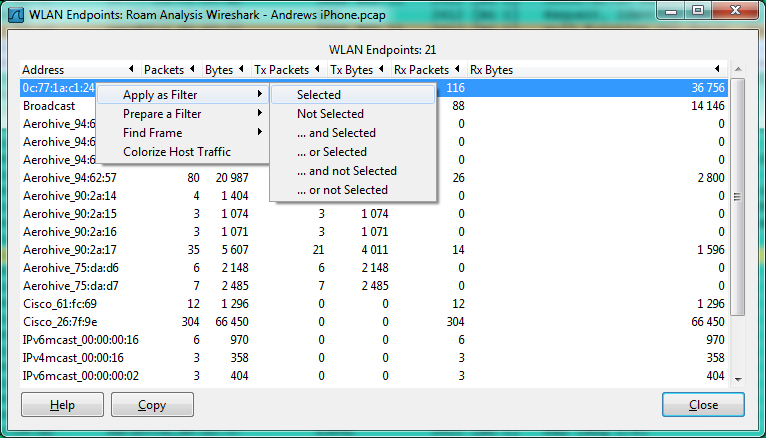This screenshot has height=438, width=766.
Task: Apply the filter as Not Selected
Action: coord(353,114)
